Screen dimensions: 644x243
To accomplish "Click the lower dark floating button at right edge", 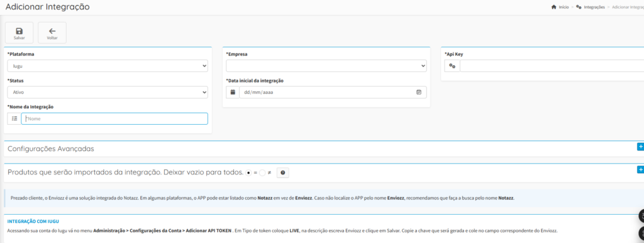I will click(x=641, y=234).
